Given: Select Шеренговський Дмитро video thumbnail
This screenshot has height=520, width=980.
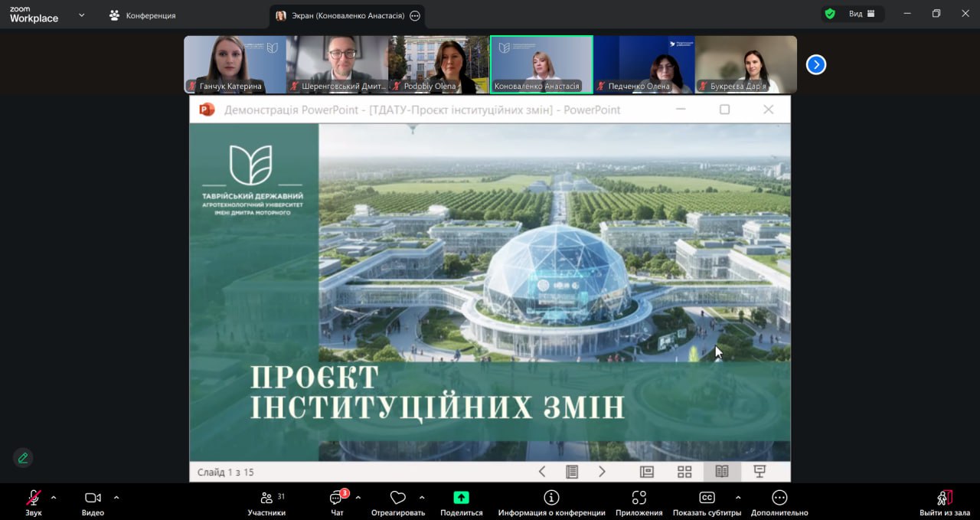Looking at the screenshot, I should [337, 64].
